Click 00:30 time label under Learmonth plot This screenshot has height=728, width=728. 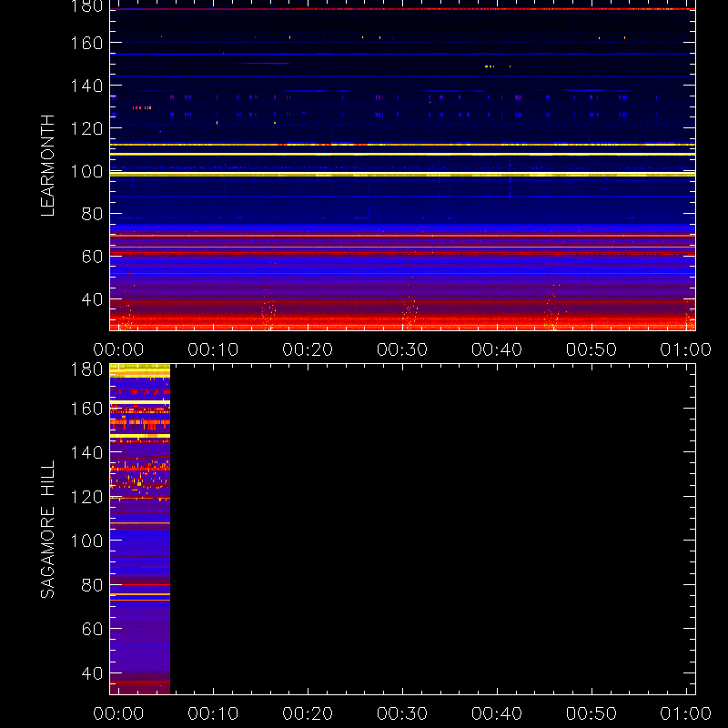402,349
